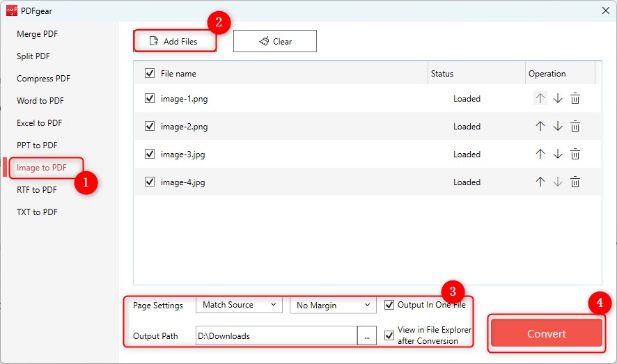Move image-2.png up one position
Image resolution: width=617 pixels, height=364 pixels.
[x=540, y=127]
